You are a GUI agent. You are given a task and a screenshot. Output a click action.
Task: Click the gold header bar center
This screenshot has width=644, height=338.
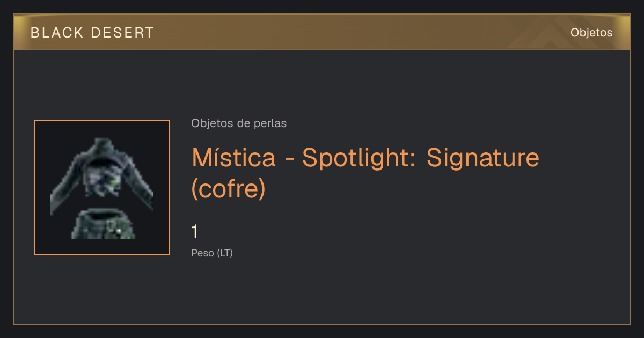click(322, 32)
